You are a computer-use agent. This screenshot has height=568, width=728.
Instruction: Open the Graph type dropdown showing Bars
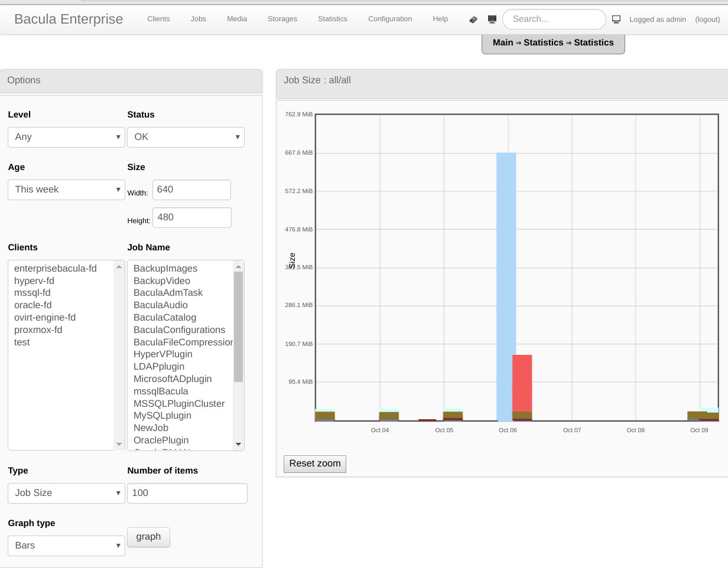66,546
